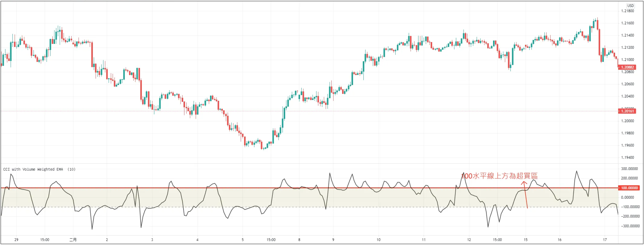Click the 二月 label on time axis
The image size is (644, 245).
click(73, 240)
